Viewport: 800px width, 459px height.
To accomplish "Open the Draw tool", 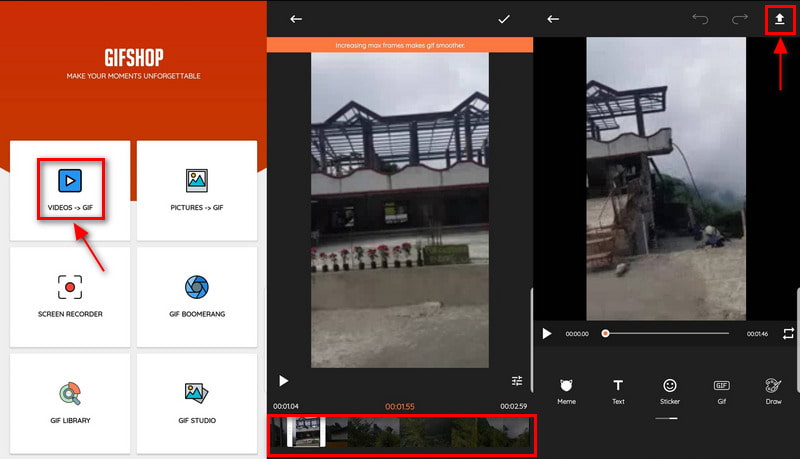I will point(773,392).
